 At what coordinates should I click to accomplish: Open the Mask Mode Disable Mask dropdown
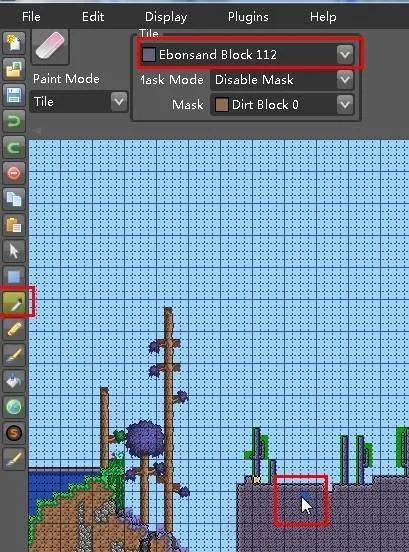[x=282, y=80]
